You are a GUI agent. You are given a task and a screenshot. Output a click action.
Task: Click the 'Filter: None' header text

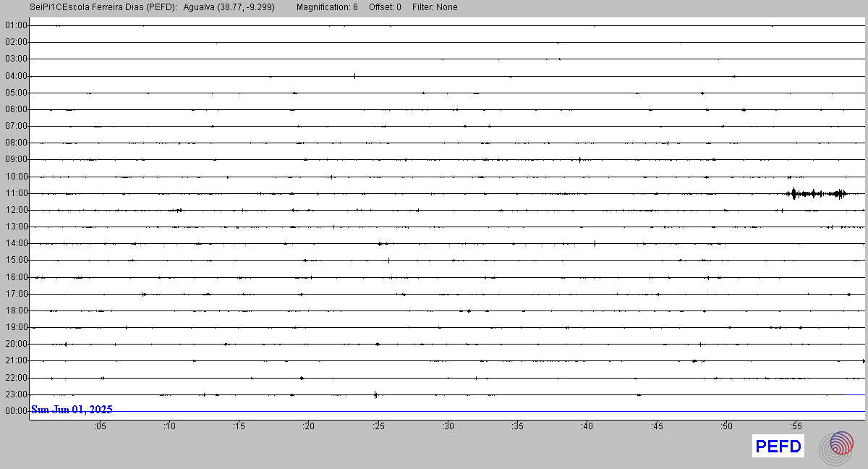coord(435,7)
